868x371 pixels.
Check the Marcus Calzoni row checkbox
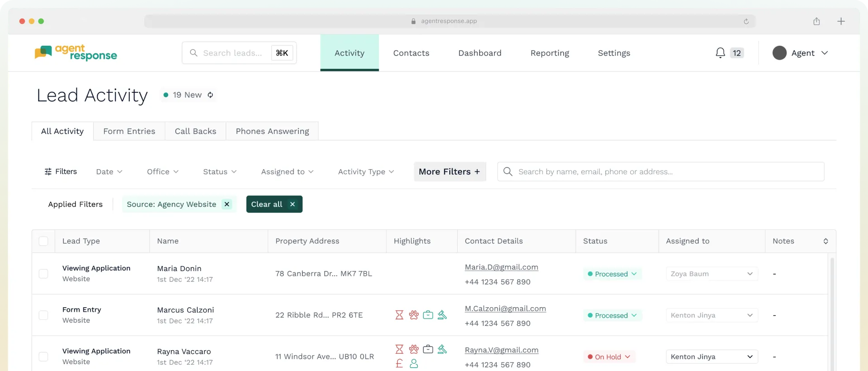[x=43, y=315]
